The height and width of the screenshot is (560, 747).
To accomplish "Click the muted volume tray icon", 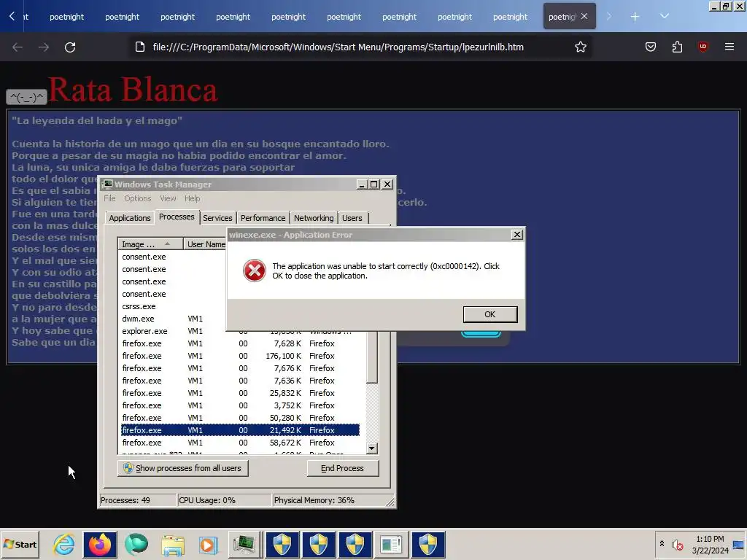I will pyautogui.click(x=677, y=544).
